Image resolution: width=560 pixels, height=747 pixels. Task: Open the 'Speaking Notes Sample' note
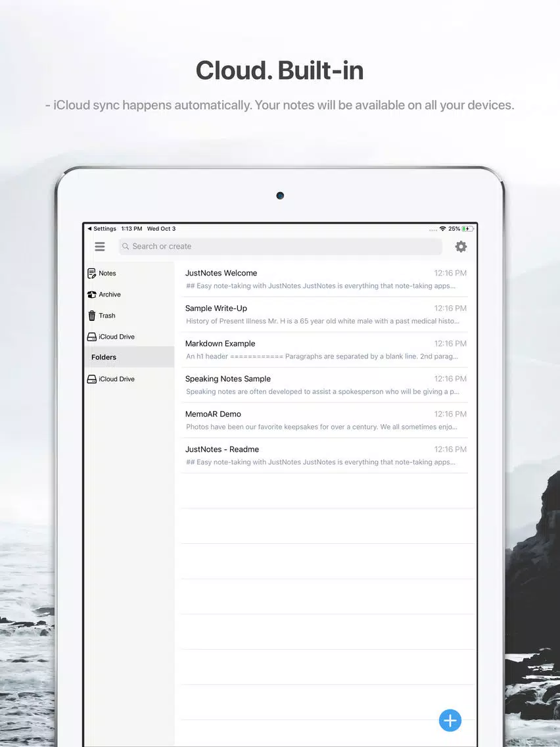(x=324, y=385)
